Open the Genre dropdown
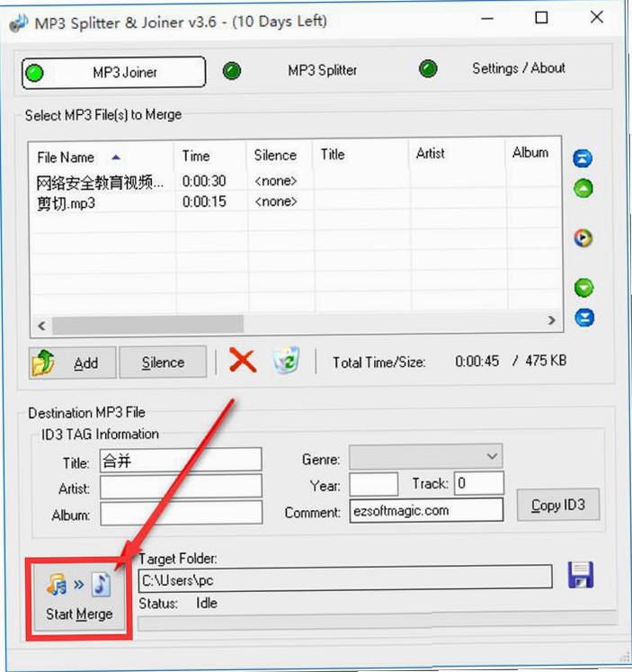The width and height of the screenshot is (632, 672). [426, 456]
